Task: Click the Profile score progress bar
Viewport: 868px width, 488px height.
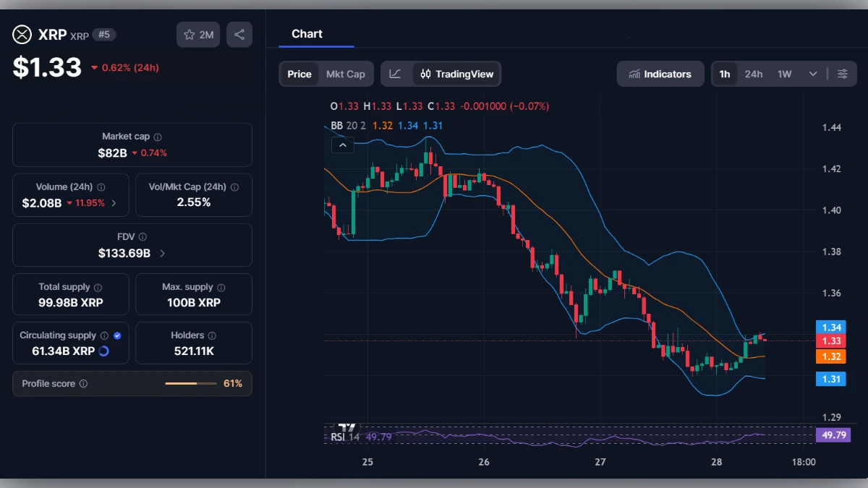Action: (x=191, y=383)
